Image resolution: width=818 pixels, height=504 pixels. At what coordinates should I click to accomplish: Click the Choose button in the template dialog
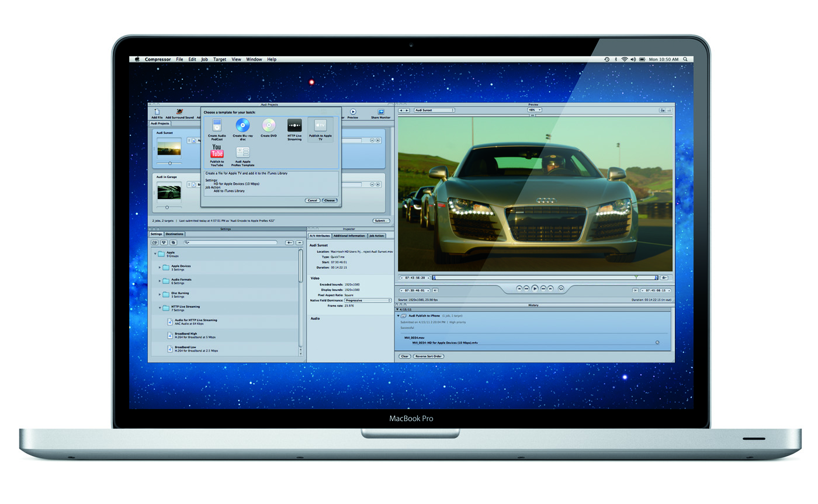pos(330,200)
